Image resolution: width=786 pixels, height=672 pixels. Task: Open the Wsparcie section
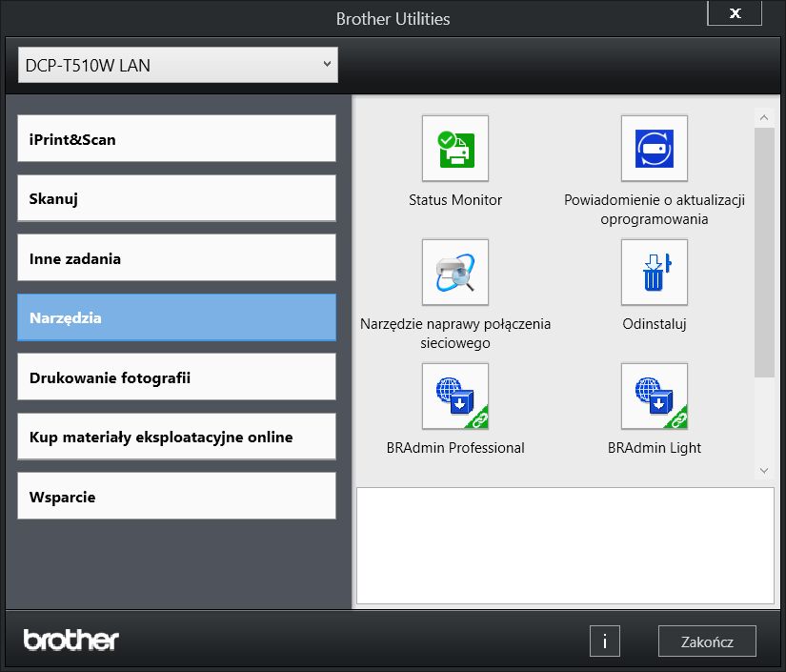(x=176, y=497)
